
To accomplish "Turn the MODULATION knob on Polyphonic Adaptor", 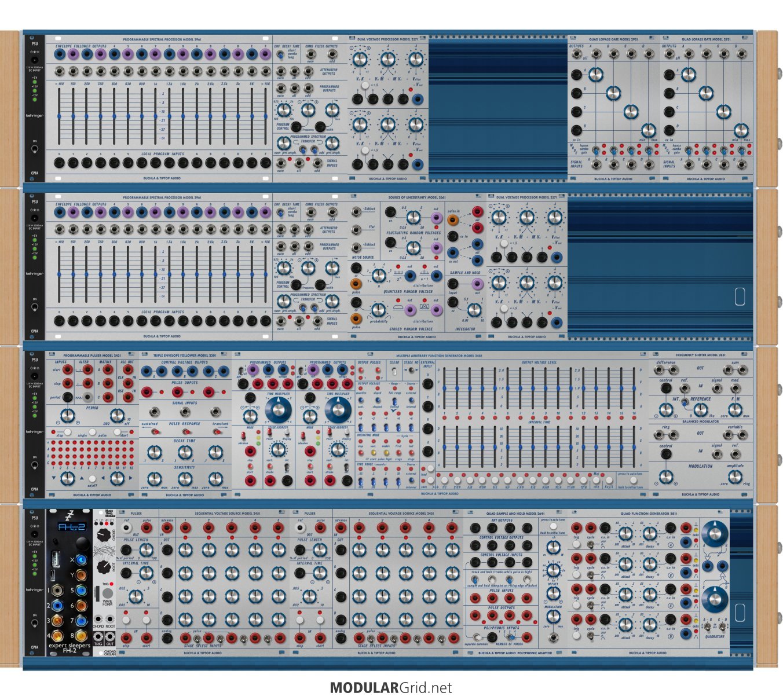I will pyautogui.click(x=554, y=617).
